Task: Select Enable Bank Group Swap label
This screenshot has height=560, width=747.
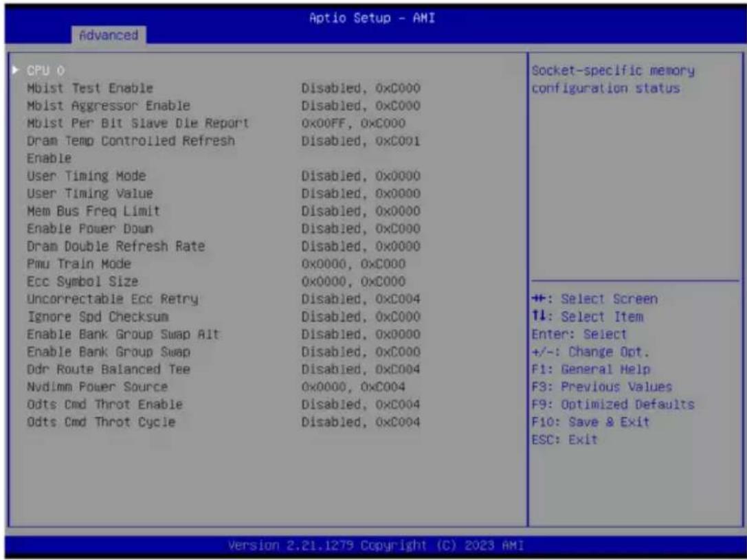Action: click(109, 352)
